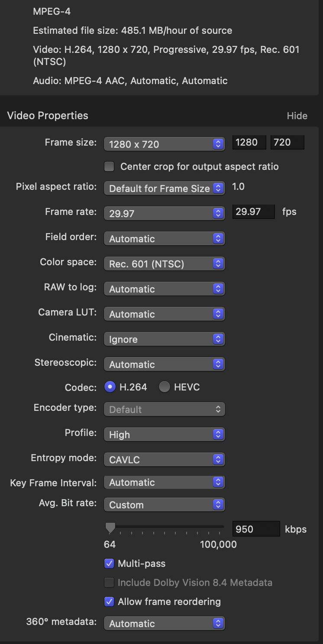The image size is (323, 644).
Task: Open the Frame size dropdown
Action: point(164,144)
